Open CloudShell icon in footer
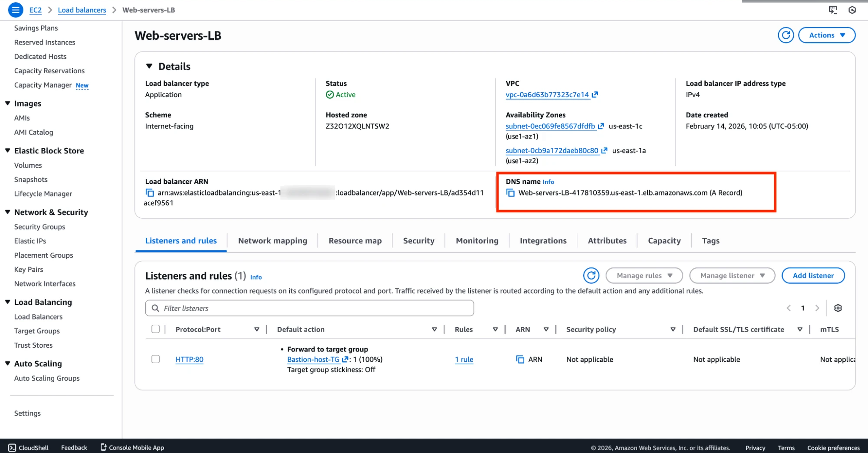The image size is (868, 453). coord(12,448)
